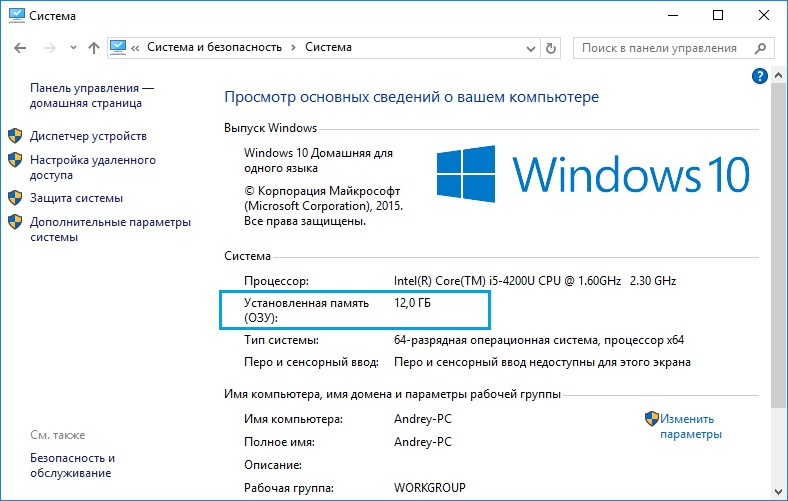The width and height of the screenshot is (788, 501).
Task: Click the shield icon beside «Диспетчер устройств»
Action: click(15, 136)
